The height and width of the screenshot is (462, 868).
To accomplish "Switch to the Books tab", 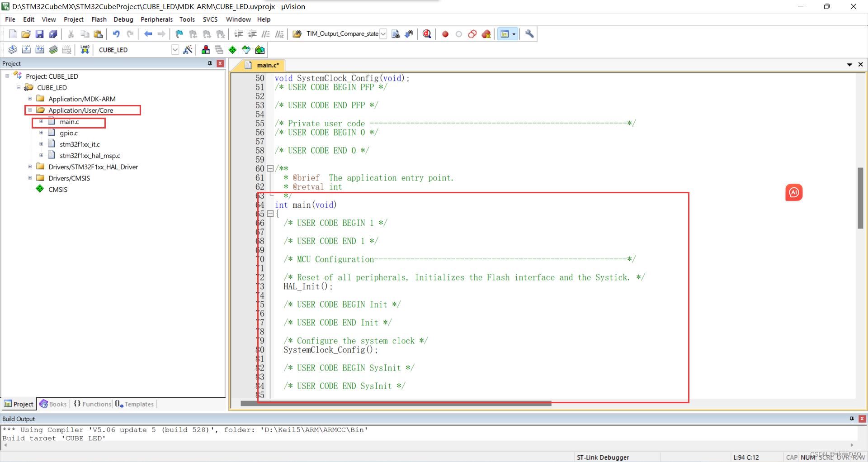I will (x=53, y=404).
